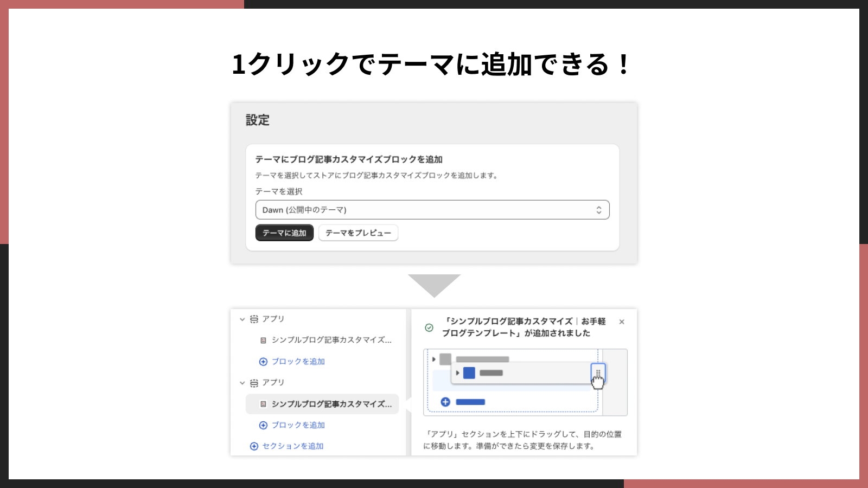Image resolution: width=868 pixels, height=488 pixels.
Task: Click the second アプリ section icon
Action: pos(254,383)
